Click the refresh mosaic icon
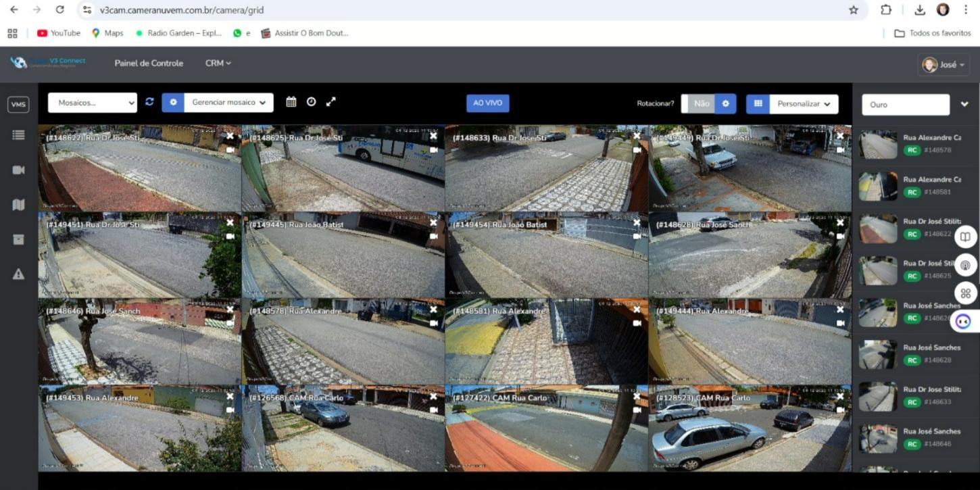The image size is (980, 490). coord(149,102)
